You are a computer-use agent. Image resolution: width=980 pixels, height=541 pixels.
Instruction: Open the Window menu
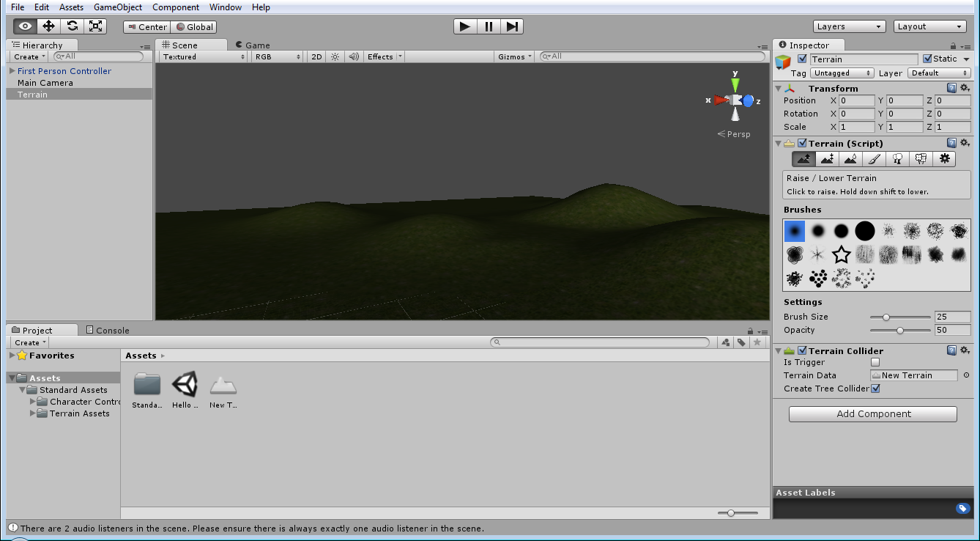[x=226, y=7]
